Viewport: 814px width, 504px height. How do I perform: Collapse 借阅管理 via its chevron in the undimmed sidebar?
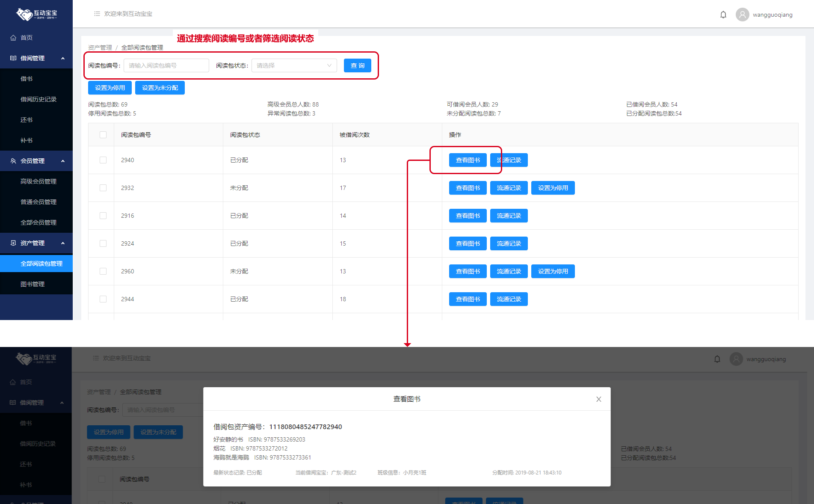(63, 58)
